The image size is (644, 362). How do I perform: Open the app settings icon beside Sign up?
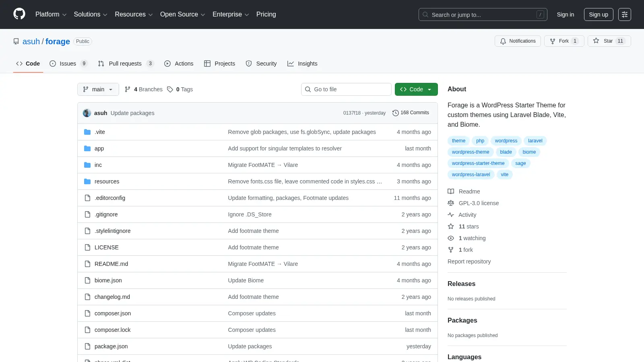tap(625, 14)
